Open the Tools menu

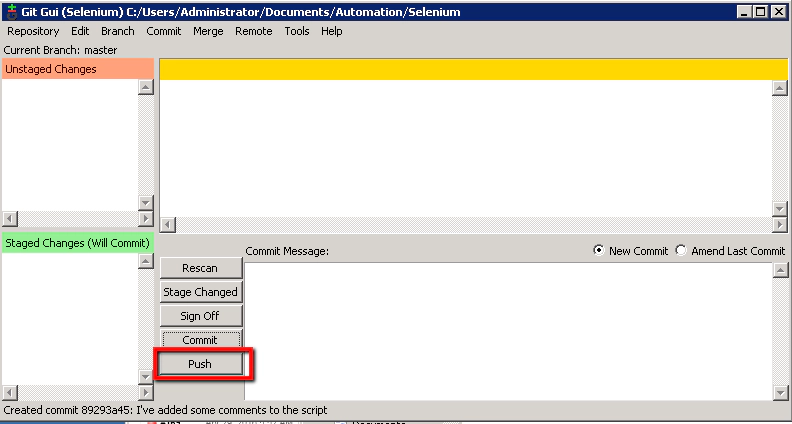296,31
